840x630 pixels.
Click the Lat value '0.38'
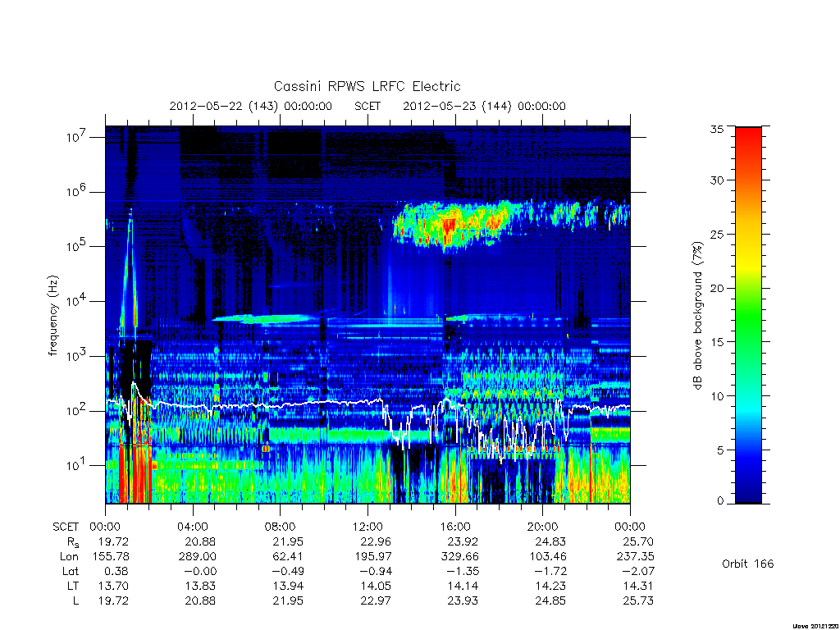click(116, 572)
